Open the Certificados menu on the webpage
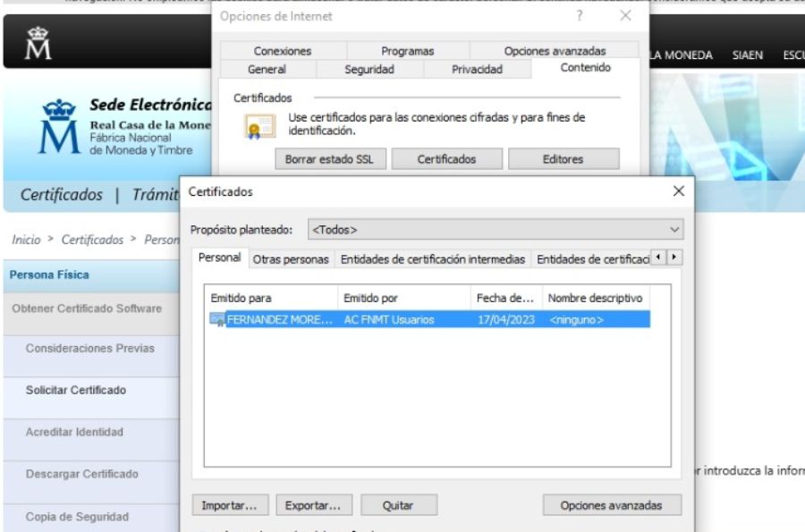805x532 pixels. coord(62,195)
